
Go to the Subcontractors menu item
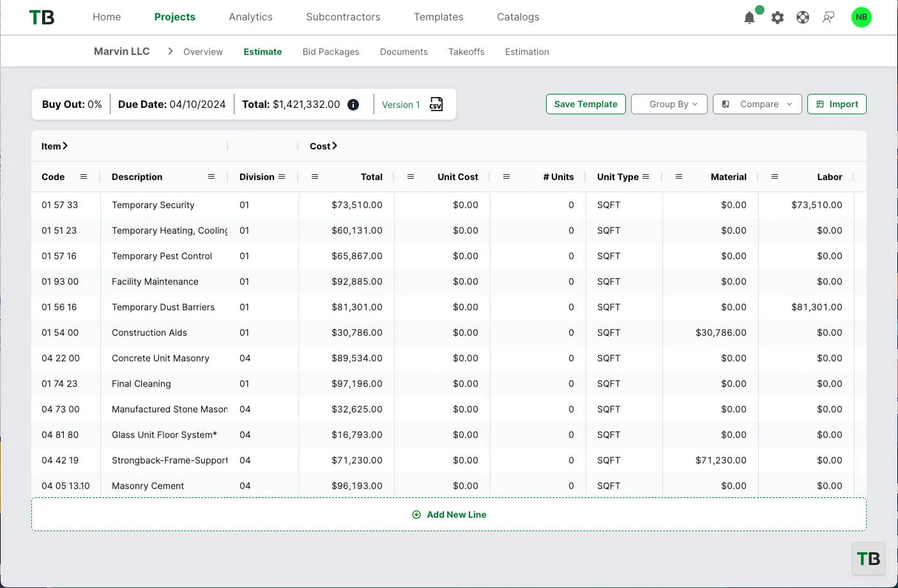point(343,17)
